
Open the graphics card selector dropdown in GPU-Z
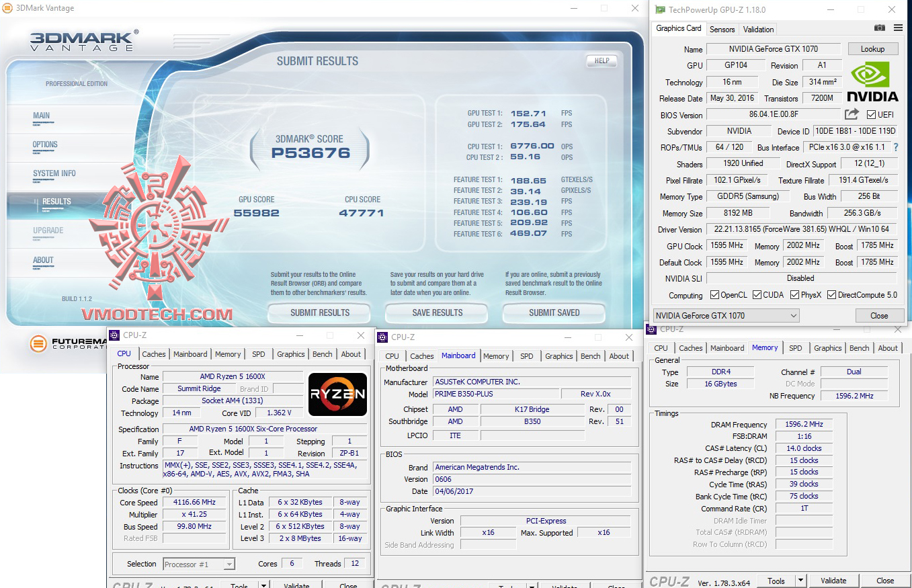[792, 315]
